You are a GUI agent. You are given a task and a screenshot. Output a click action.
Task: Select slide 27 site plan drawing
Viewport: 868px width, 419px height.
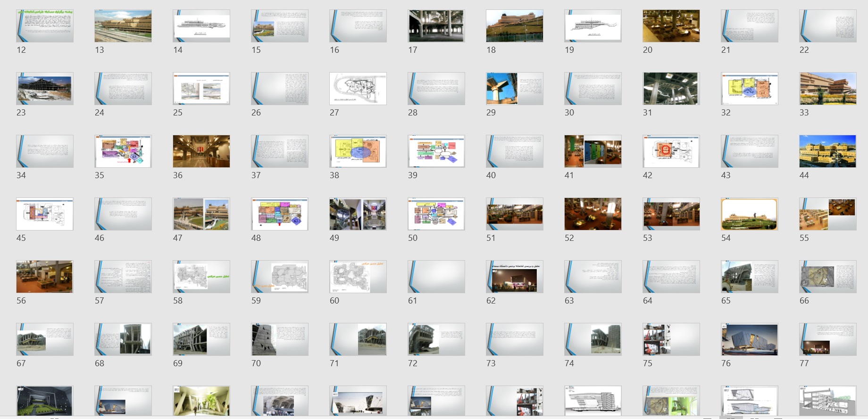point(358,89)
